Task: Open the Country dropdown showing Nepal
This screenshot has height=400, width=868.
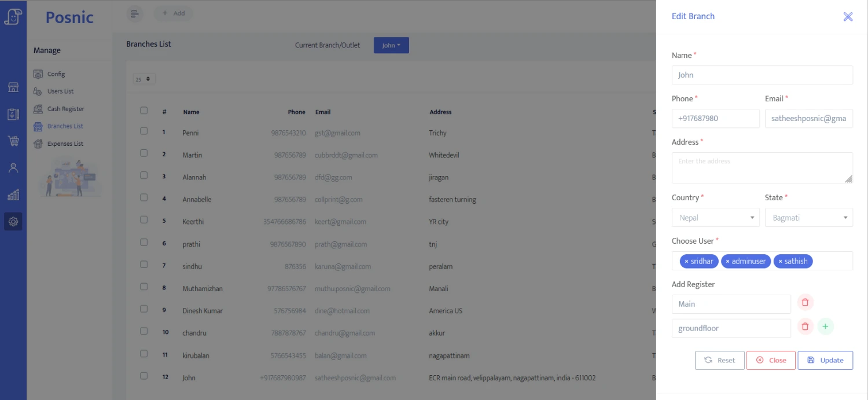Action: tap(715, 218)
